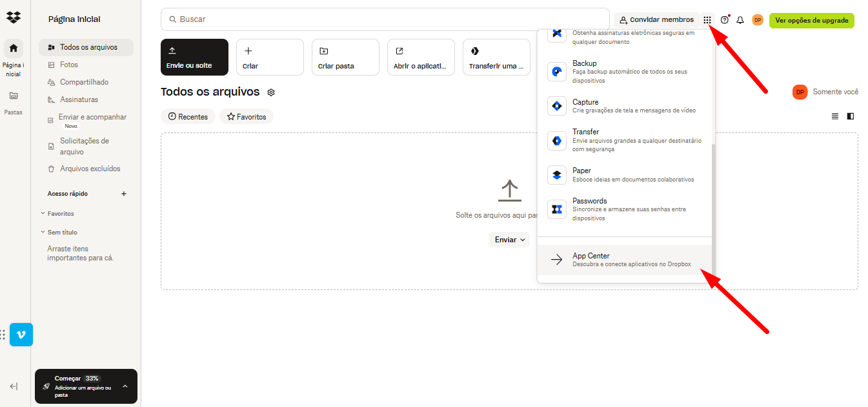
Task: Click the Somente você access label
Action: [x=836, y=92]
